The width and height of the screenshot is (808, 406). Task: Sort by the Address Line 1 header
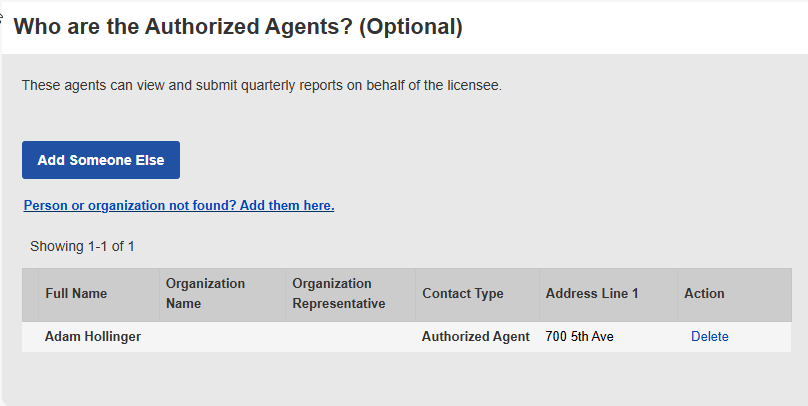[x=592, y=294]
